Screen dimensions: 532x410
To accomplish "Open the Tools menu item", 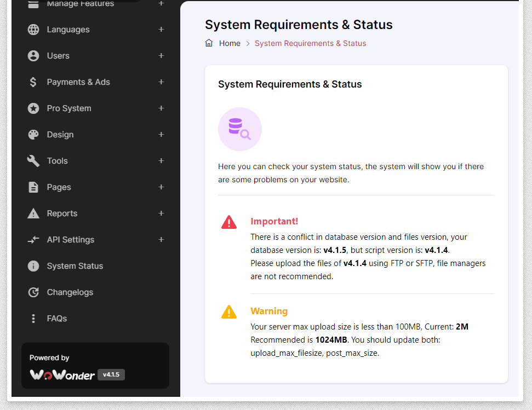I will pos(57,161).
